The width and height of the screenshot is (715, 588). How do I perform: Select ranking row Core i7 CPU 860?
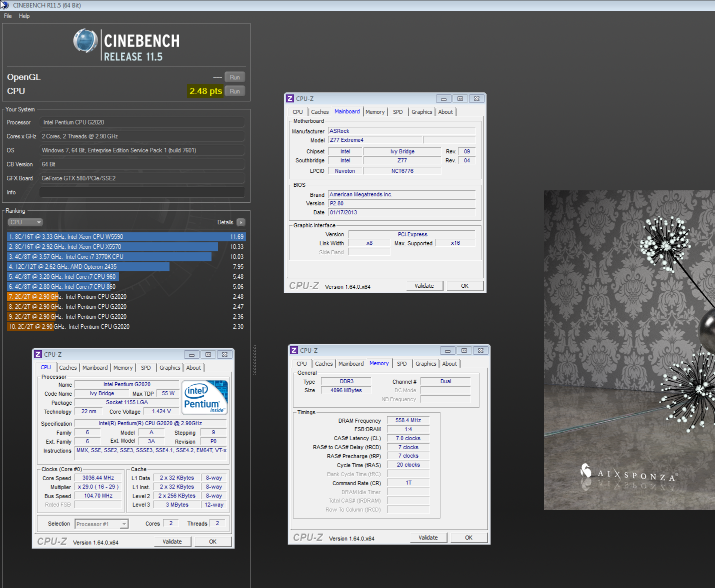point(126,287)
